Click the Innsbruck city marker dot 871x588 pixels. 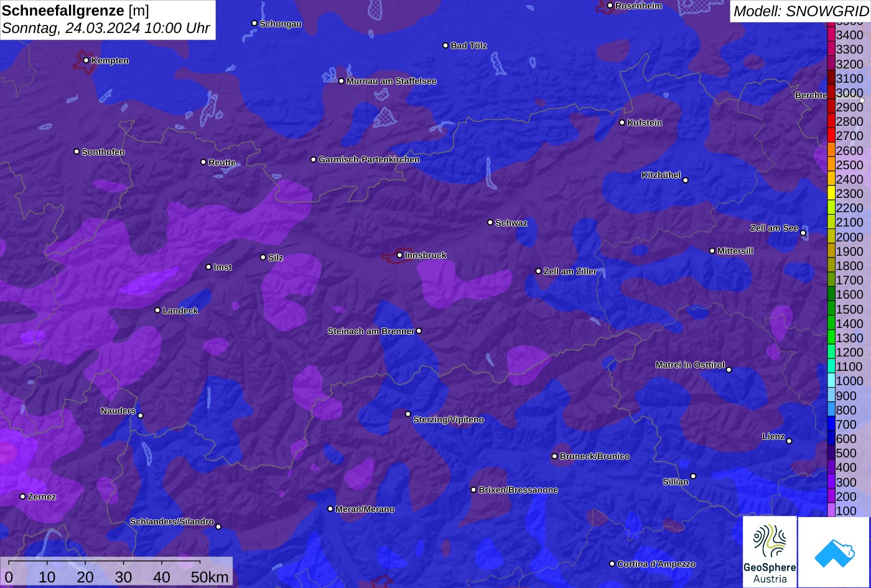(399, 255)
